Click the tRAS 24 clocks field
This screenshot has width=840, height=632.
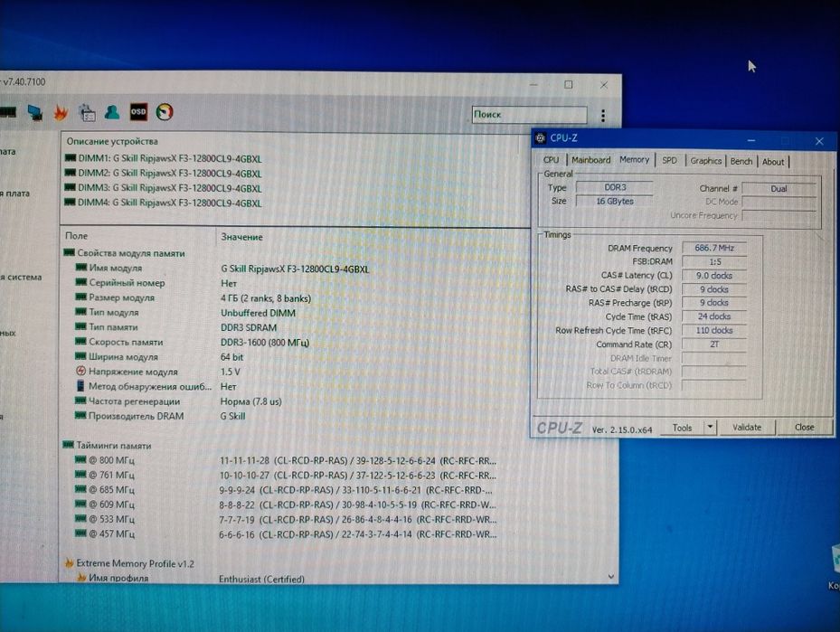(x=714, y=316)
